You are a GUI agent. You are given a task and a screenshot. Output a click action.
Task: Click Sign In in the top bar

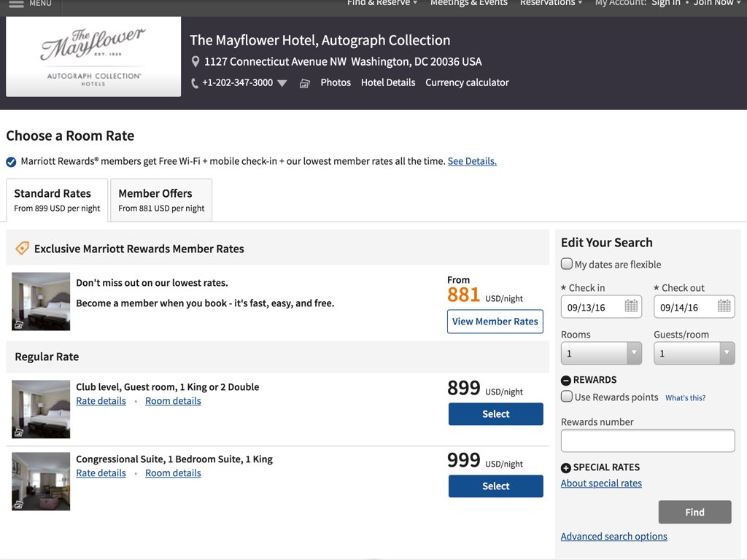point(665,3)
